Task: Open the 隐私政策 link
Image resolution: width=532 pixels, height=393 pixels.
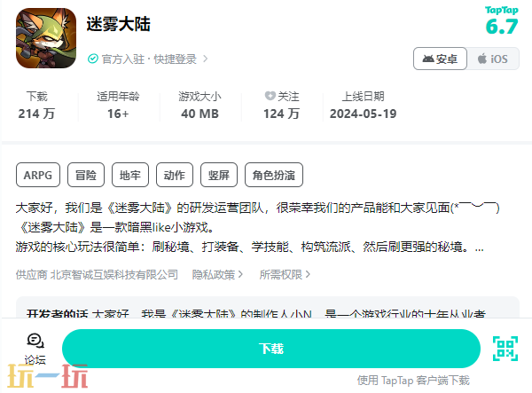Action: coord(217,274)
